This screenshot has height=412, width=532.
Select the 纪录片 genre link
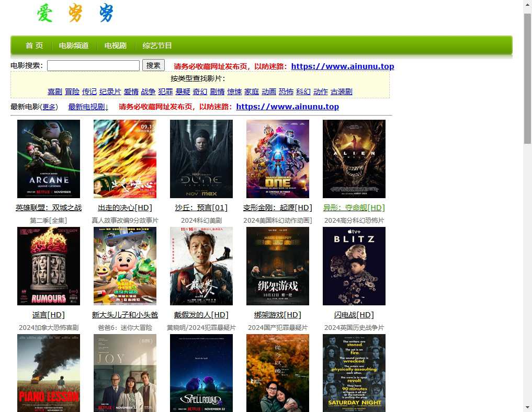coord(110,91)
